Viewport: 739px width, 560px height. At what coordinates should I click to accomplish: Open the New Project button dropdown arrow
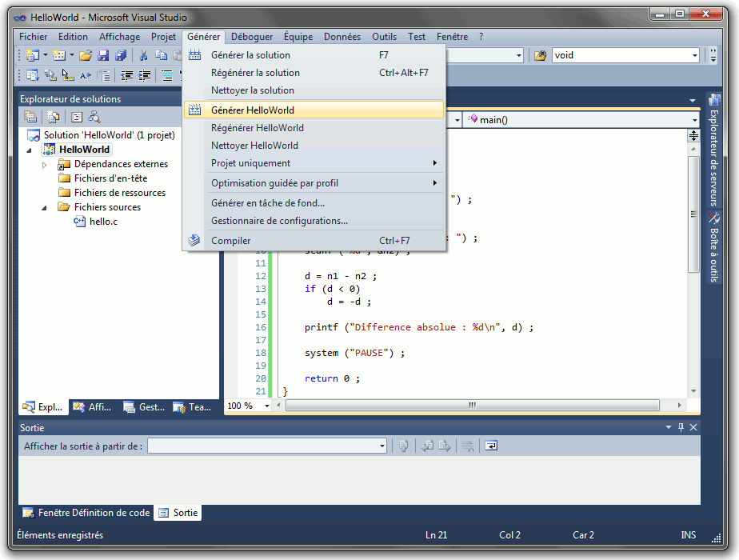(x=46, y=56)
